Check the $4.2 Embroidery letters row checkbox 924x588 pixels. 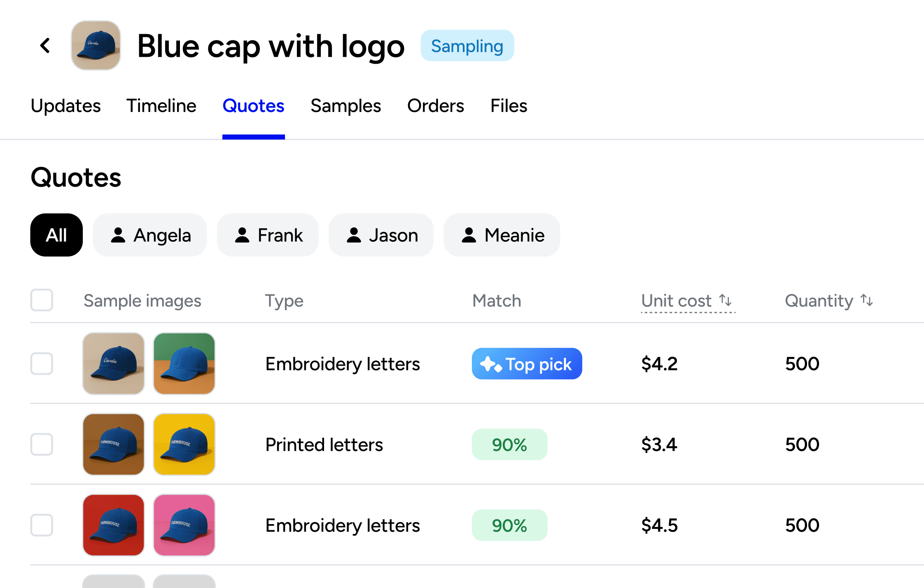click(x=42, y=364)
